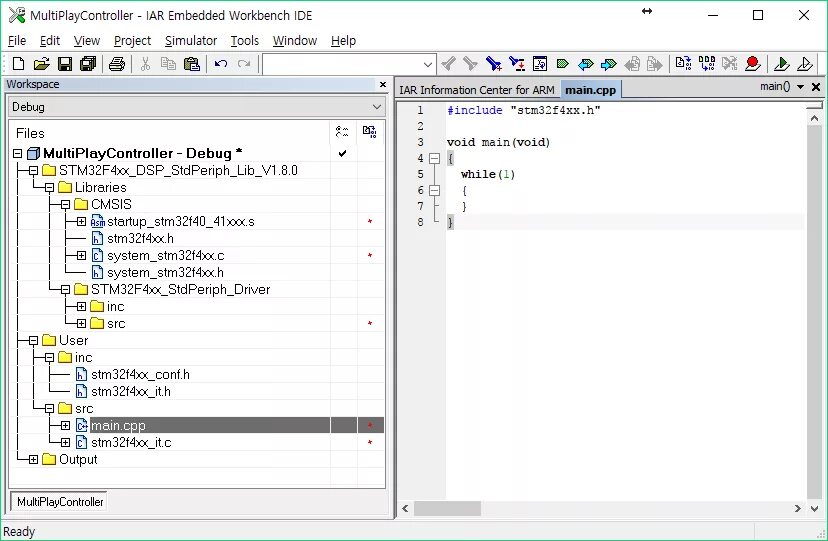Click the Compile file icon
This screenshot has width=828, height=541.
(683, 64)
